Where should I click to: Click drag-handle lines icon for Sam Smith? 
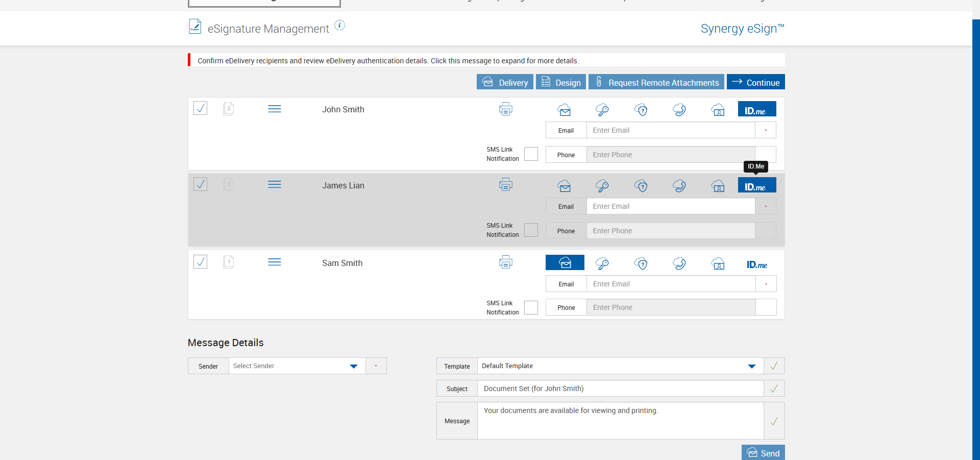point(275,262)
